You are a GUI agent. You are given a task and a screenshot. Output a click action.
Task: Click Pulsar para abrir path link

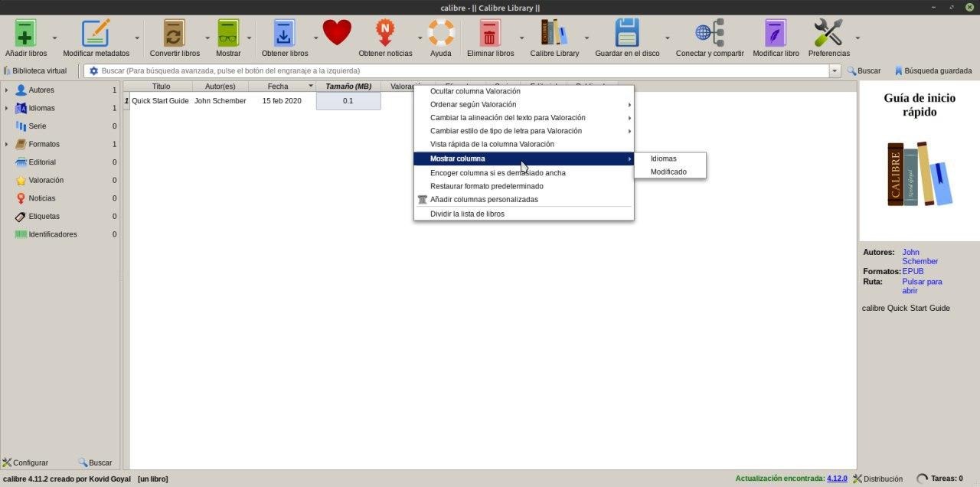(x=922, y=286)
